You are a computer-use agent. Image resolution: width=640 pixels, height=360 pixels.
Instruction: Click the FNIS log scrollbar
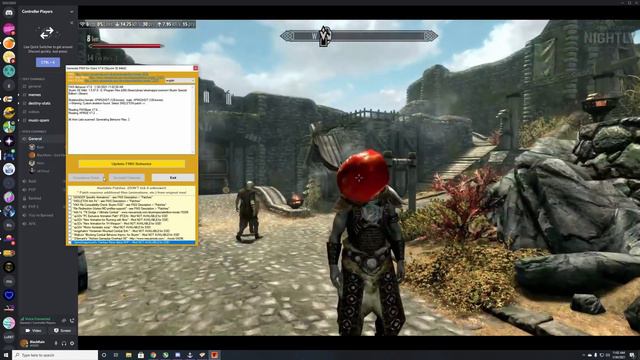[193, 119]
